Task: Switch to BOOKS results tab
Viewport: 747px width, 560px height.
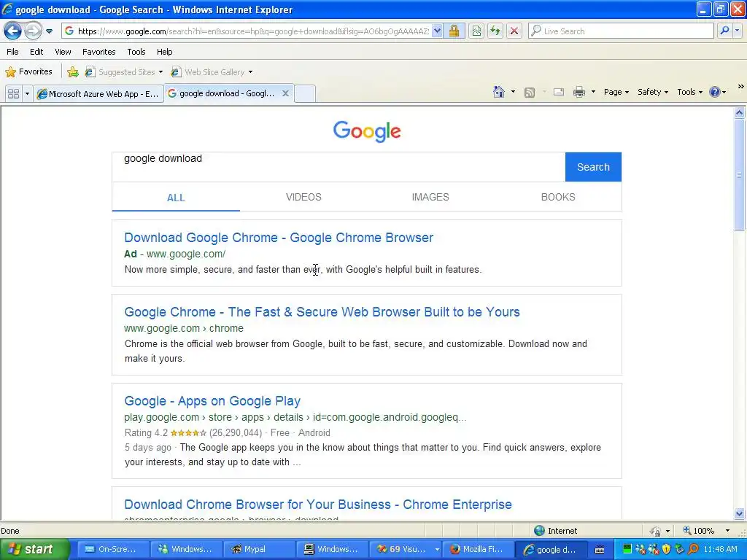Action: point(558,197)
